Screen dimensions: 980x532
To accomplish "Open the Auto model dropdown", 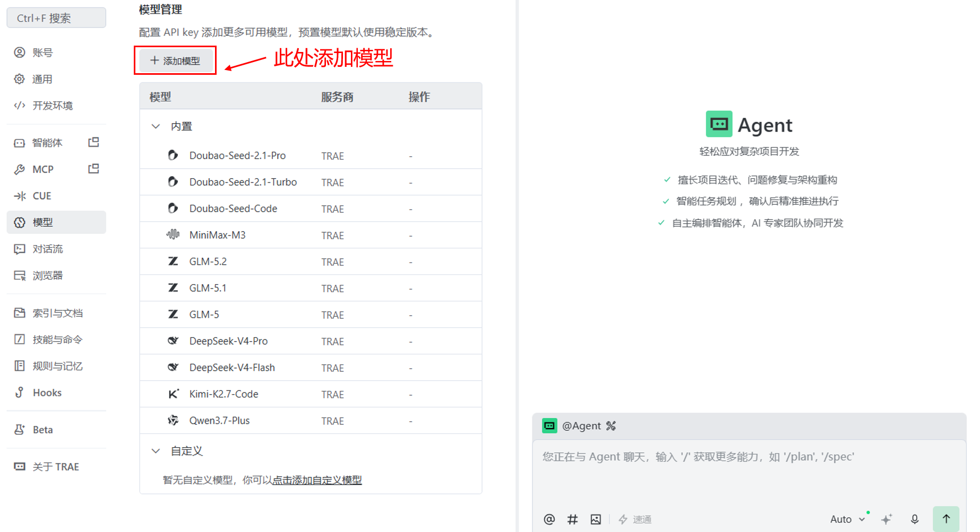I will (x=848, y=519).
